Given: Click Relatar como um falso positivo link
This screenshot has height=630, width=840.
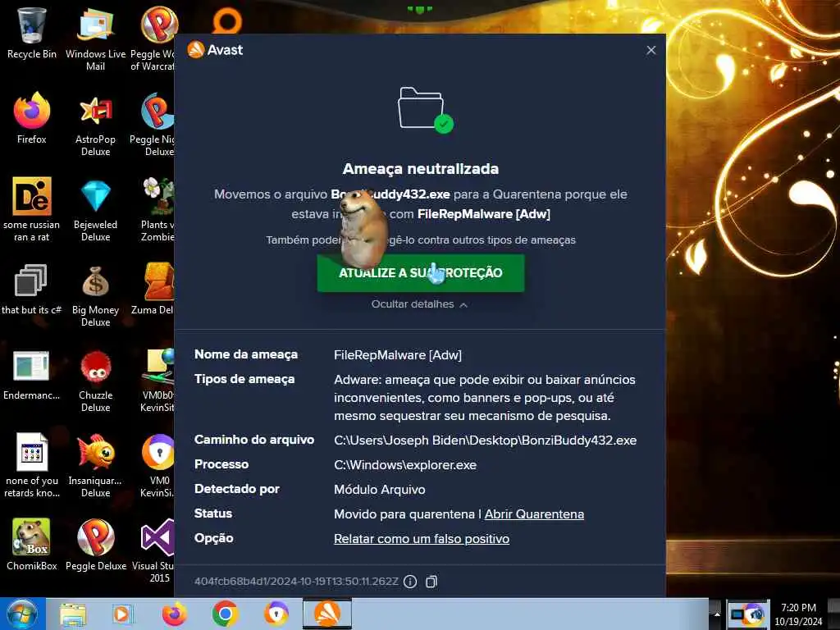Looking at the screenshot, I should [422, 539].
